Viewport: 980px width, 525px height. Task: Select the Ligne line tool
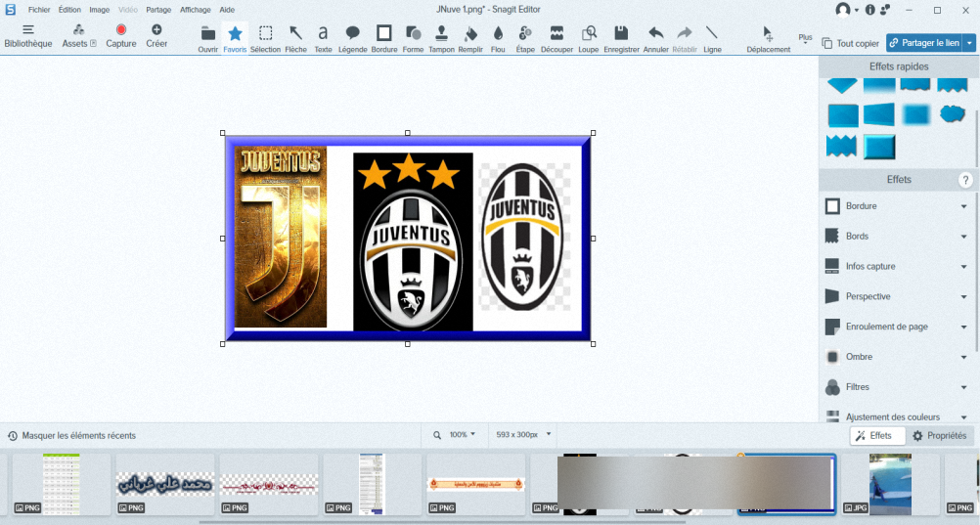click(712, 39)
